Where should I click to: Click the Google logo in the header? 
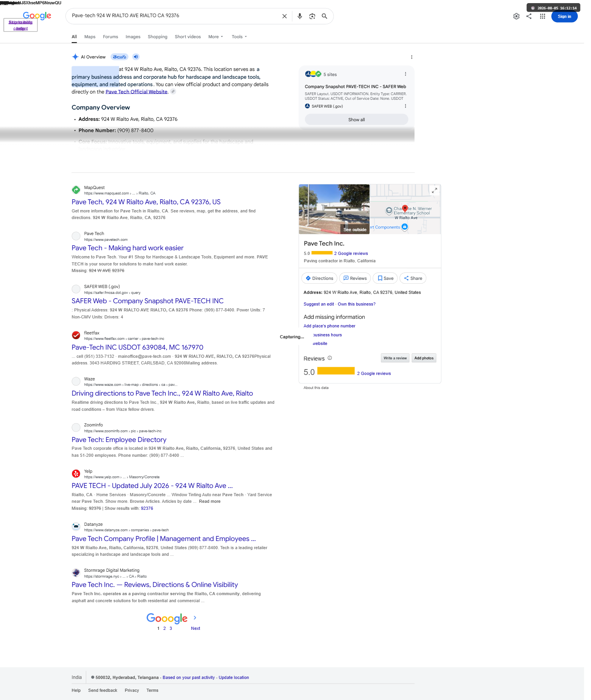tap(37, 16)
